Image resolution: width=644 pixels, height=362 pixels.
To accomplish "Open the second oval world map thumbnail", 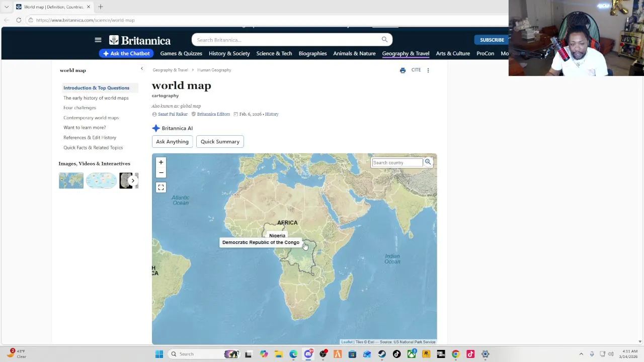I will pyautogui.click(x=101, y=180).
